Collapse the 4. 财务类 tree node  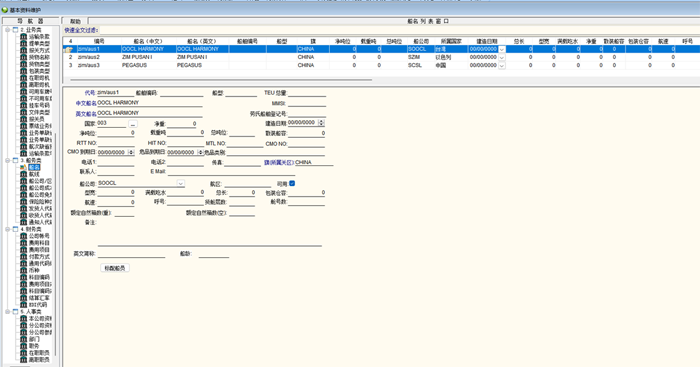pos(8,229)
